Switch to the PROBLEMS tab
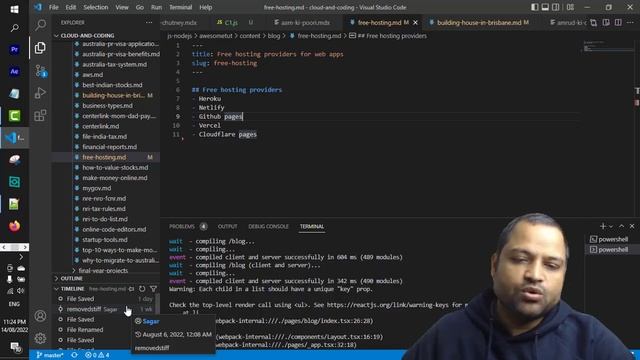 [x=182, y=226]
